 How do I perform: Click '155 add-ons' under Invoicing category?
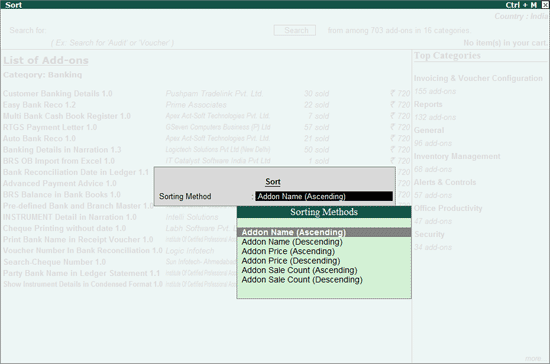[x=435, y=91]
